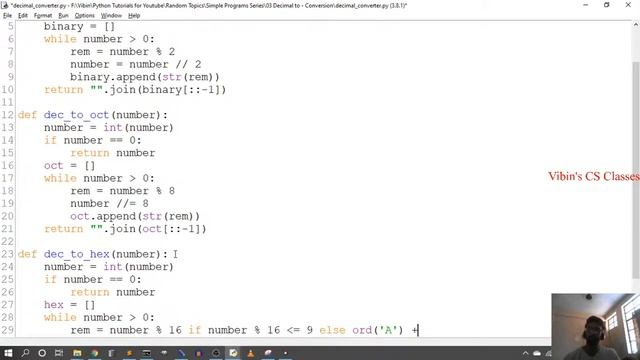The height and width of the screenshot is (360, 640).
Task: Open the Window menu
Action: [111, 16]
